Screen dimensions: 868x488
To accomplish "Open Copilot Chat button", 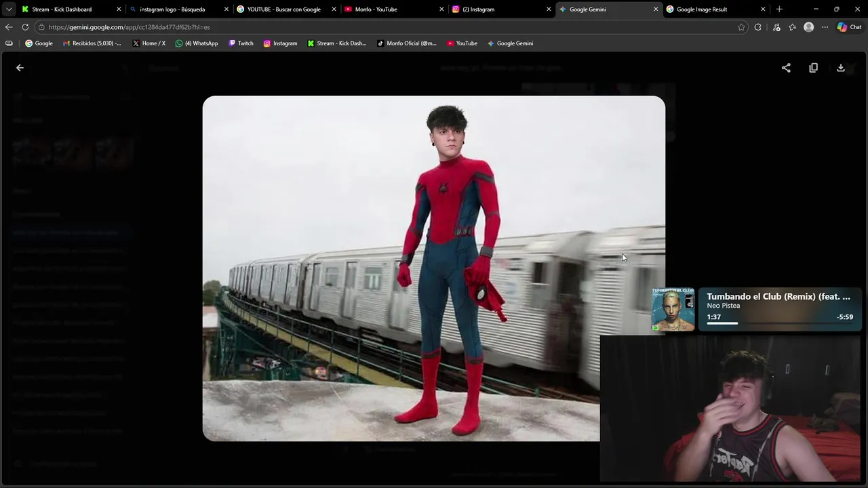I will [x=849, y=27].
